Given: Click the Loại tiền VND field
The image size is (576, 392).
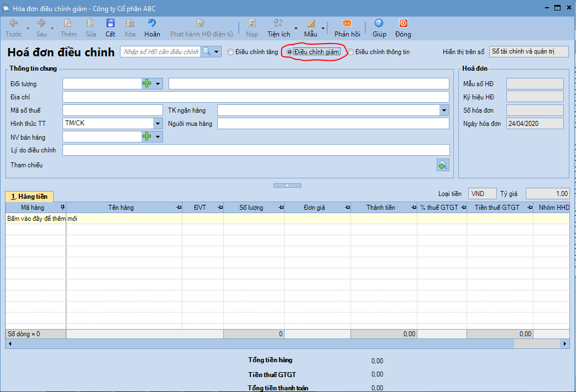Looking at the screenshot, I should pos(483,193).
